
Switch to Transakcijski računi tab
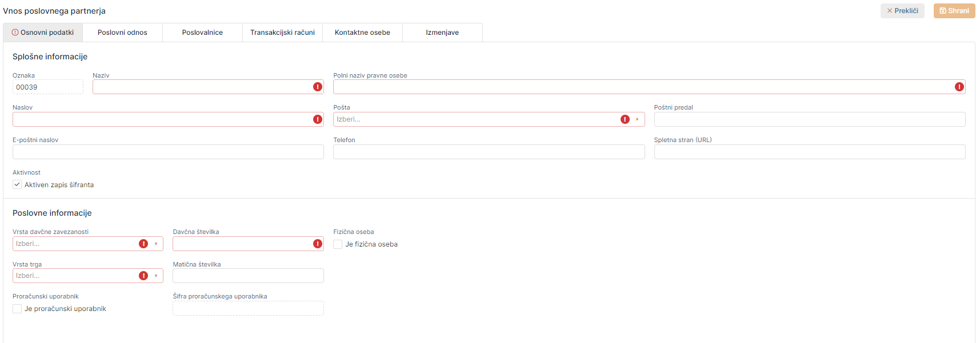(x=282, y=33)
